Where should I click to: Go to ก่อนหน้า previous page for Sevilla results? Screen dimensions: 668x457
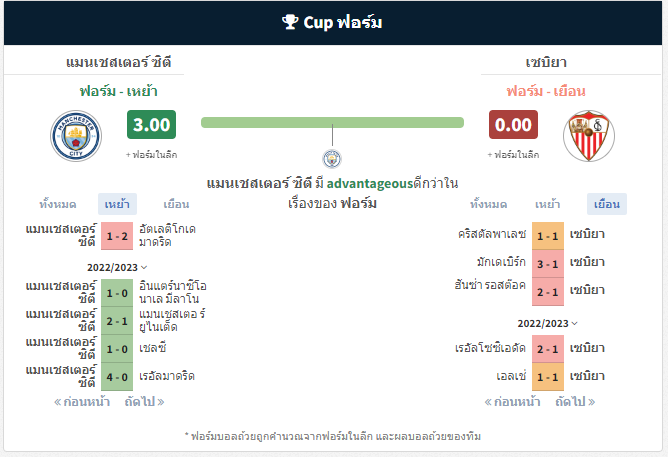coord(513,402)
